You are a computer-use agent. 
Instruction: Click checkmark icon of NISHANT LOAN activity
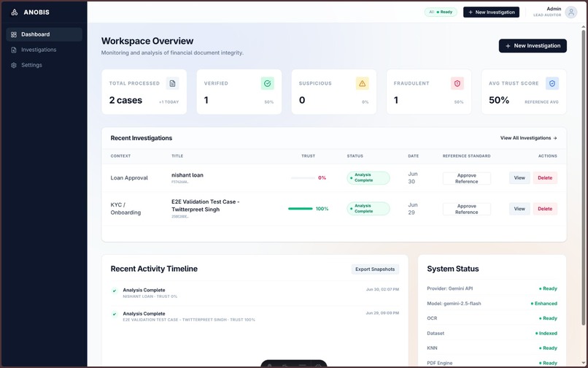point(115,291)
